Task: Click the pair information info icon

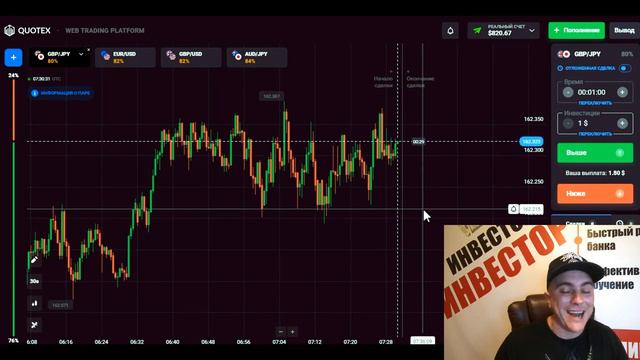Action: coord(35,93)
